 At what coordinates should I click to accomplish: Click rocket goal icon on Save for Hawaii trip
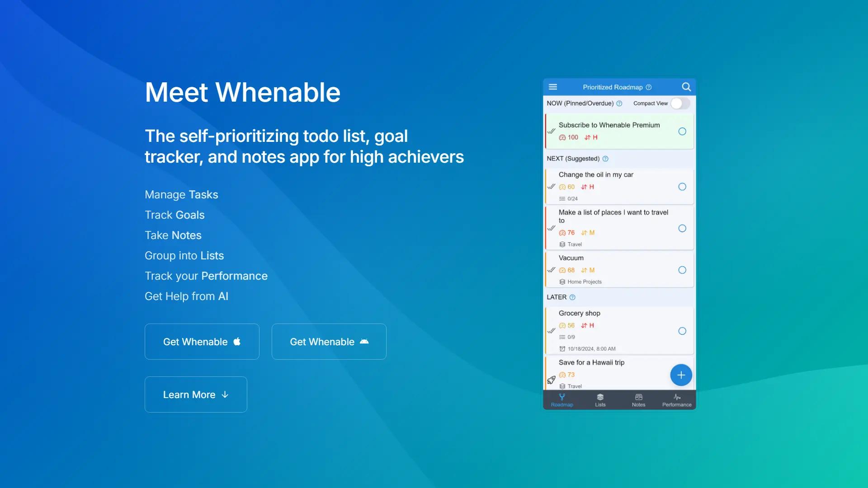552,380
